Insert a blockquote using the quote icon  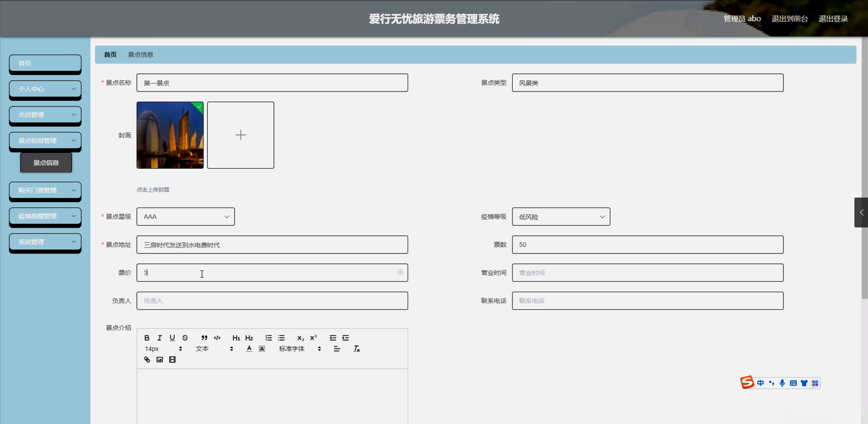204,338
